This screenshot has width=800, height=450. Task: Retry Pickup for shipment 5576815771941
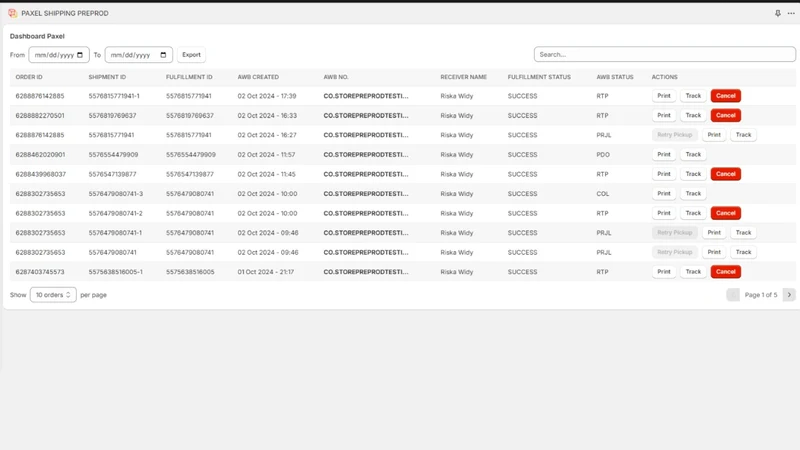point(674,135)
